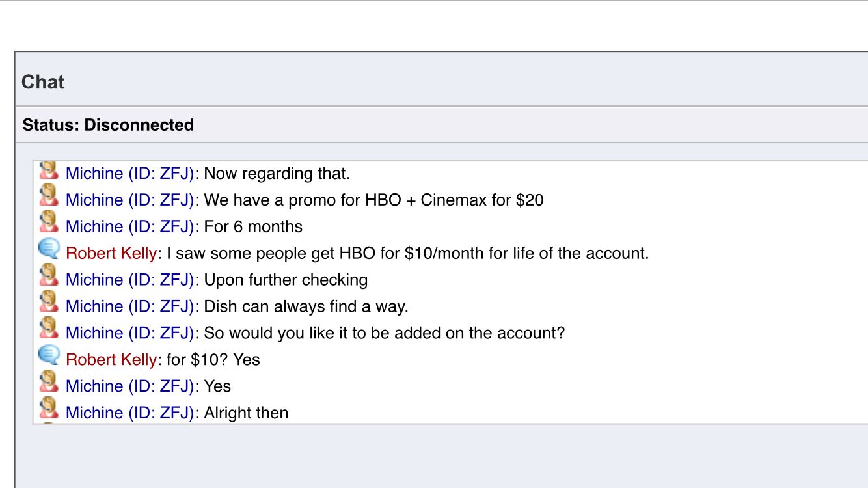Click 'Robert Kelly' name on the $10/month message
Image resolution: width=868 pixels, height=488 pixels.
(x=111, y=253)
